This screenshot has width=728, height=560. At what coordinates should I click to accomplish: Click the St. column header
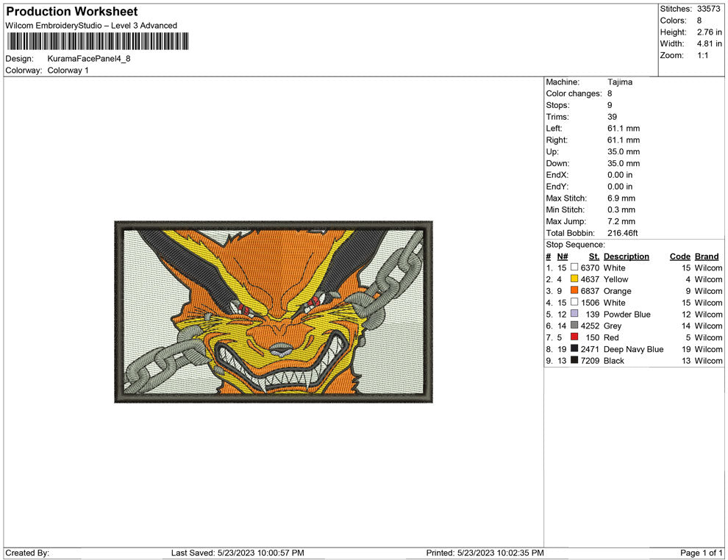click(x=594, y=256)
